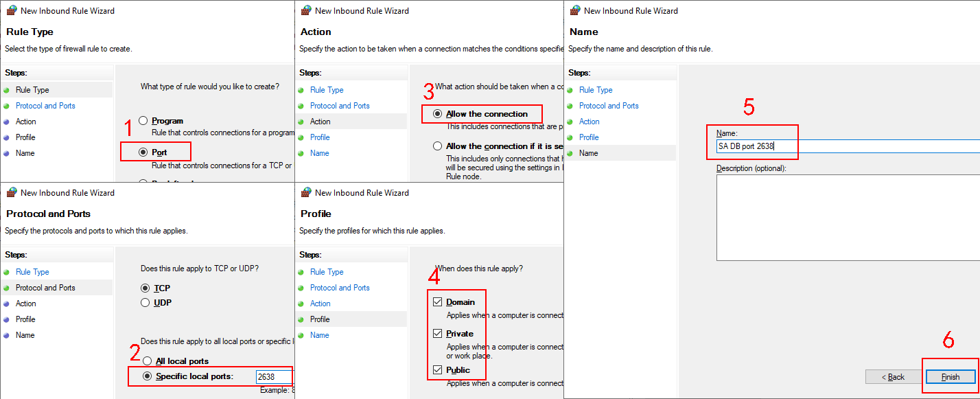Choose the 'All local ports' option
Screen dimensions: 980x399
pyautogui.click(x=147, y=361)
